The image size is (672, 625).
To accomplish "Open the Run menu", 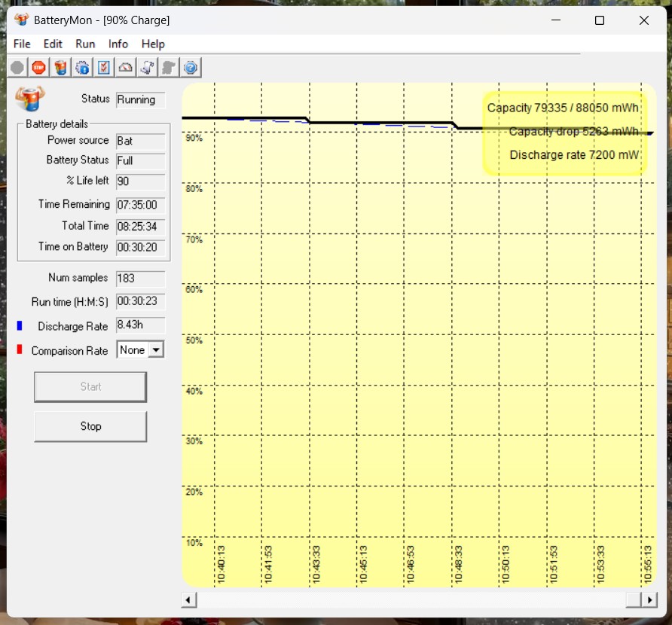I will 85,44.
